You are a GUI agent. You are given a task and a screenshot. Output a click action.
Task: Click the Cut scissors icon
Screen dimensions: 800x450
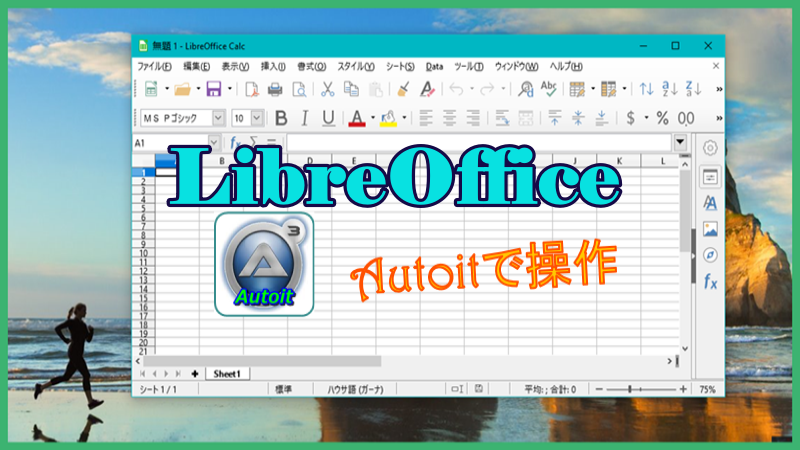(x=328, y=89)
